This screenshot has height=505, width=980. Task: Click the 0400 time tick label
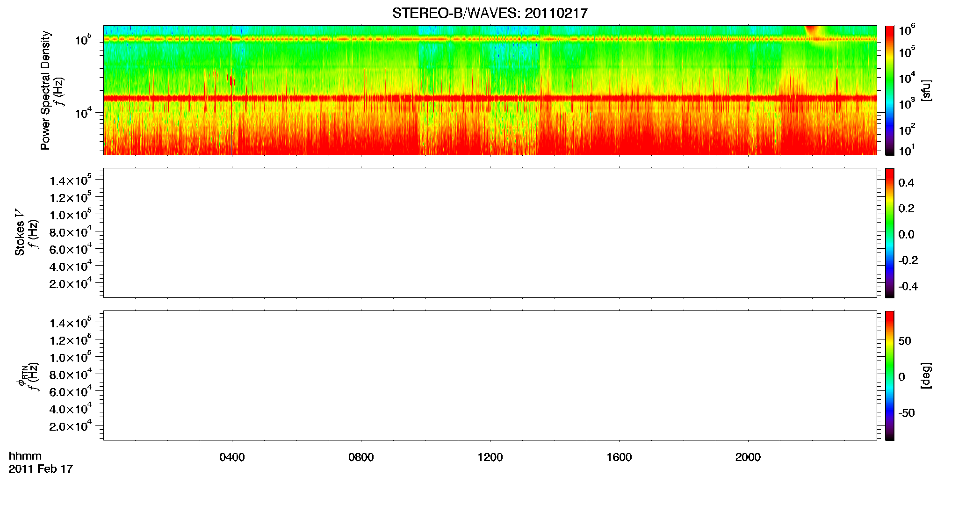pyautogui.click(x=232, y=457)
